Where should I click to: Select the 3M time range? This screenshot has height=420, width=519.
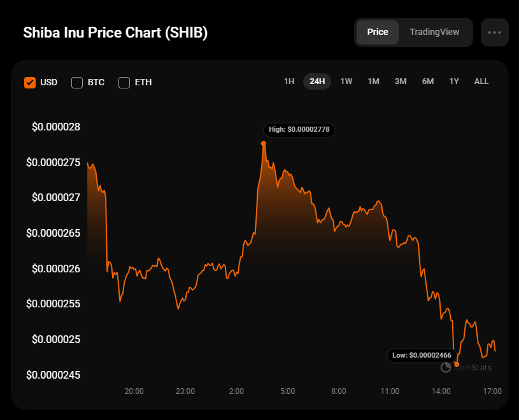pos(401,81)
